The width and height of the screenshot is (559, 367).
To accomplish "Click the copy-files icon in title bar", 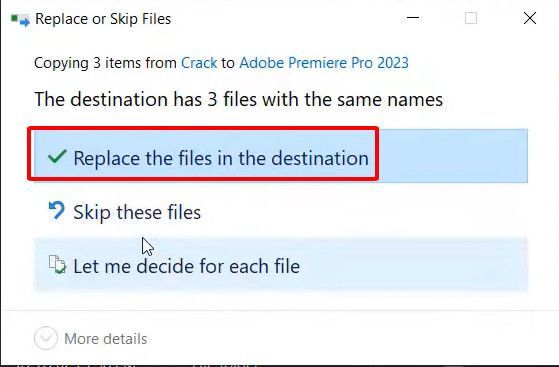I will pyautogui.click(x=20, y=20).
